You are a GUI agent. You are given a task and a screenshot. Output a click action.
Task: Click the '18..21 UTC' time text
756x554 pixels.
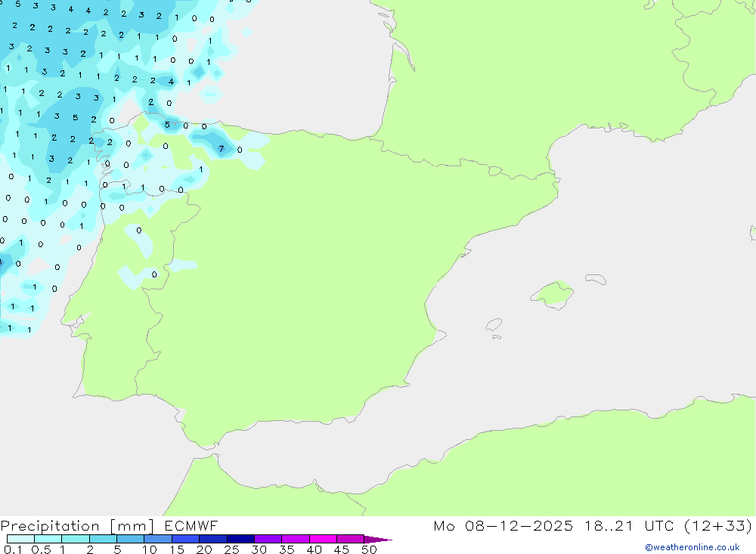[629, 526]
